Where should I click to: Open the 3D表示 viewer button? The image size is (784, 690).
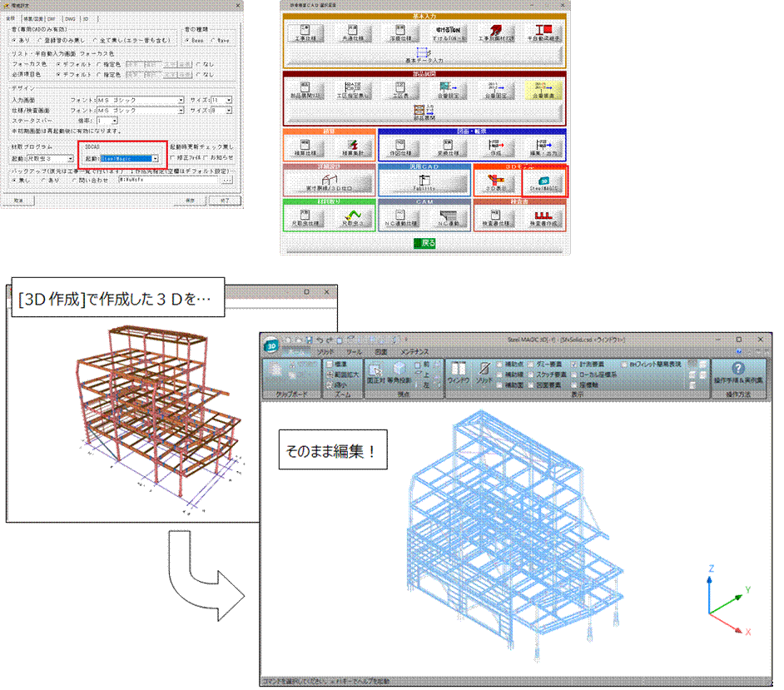click(497, 183)
